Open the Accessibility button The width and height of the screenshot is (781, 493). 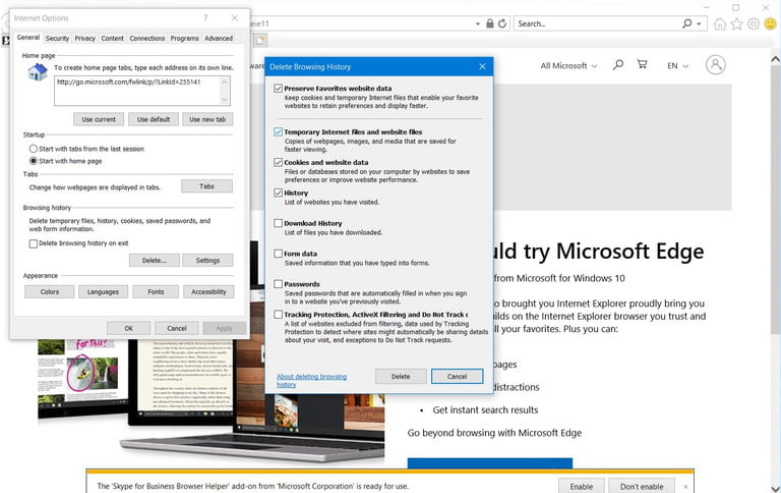[209, 292]
